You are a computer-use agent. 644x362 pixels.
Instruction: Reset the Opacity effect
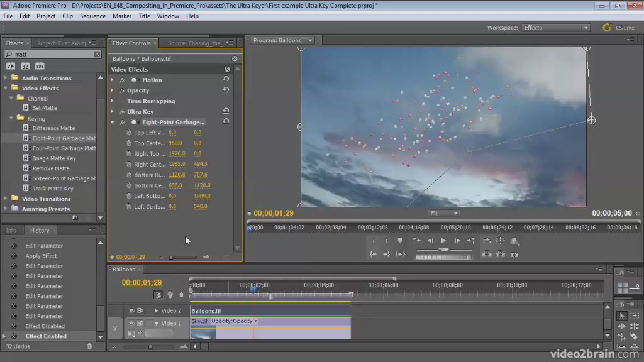pyautogui.click(x=226, y=90)
